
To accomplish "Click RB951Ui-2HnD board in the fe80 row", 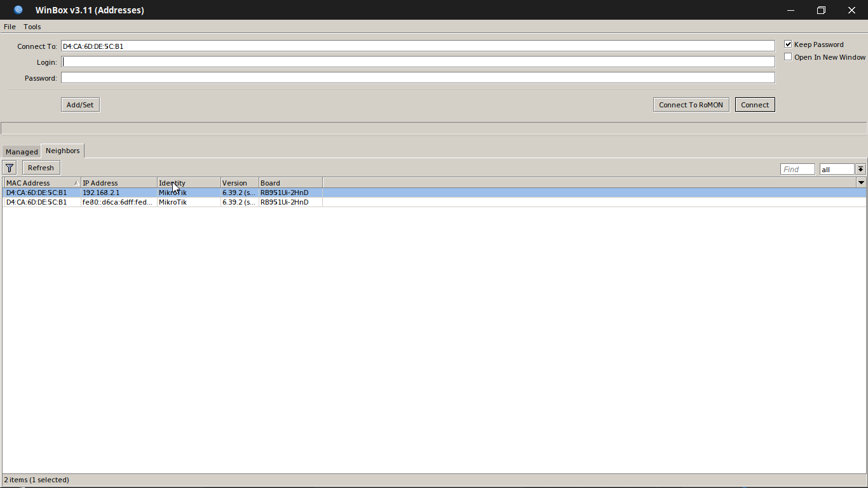I will point(284,202).
